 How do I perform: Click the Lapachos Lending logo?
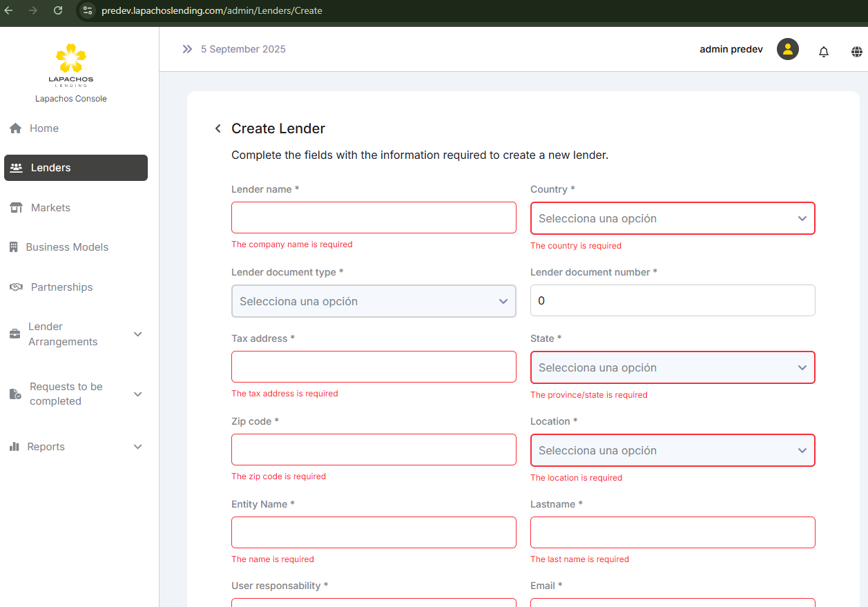pos(71,65)
